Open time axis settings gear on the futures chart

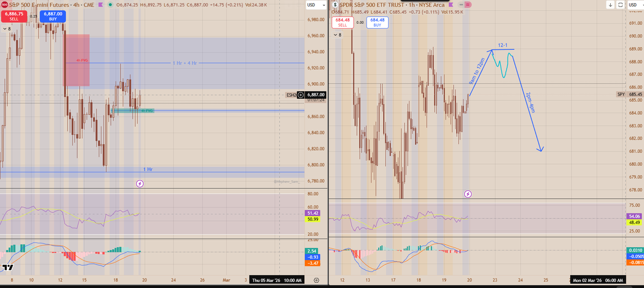(x=316, y=280)
